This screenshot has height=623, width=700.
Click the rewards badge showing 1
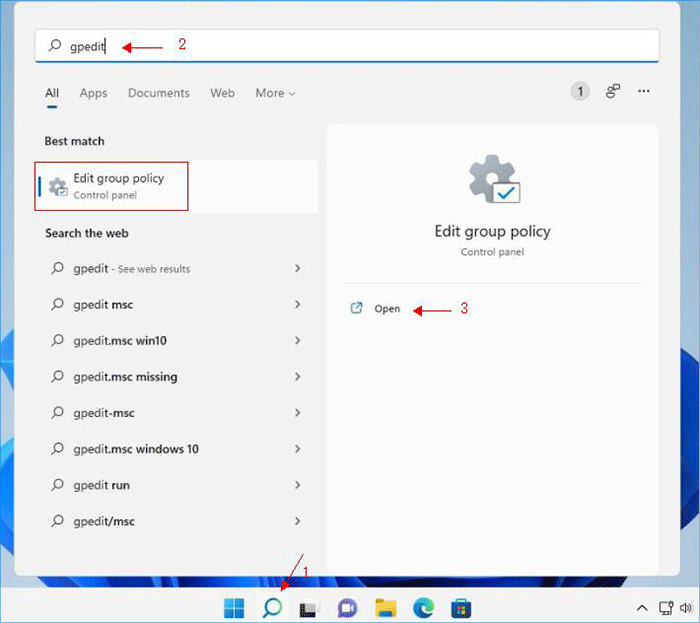[580, 92]
